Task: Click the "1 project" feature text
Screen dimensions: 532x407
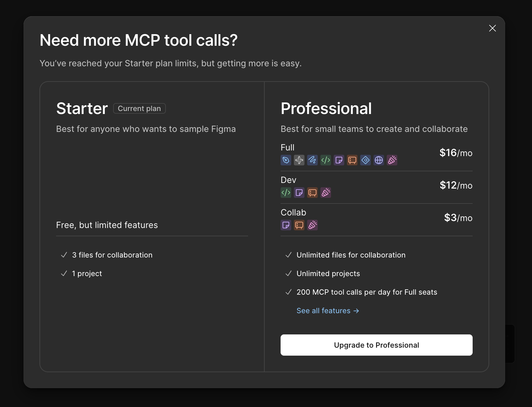Action: (x=87, y=273)
